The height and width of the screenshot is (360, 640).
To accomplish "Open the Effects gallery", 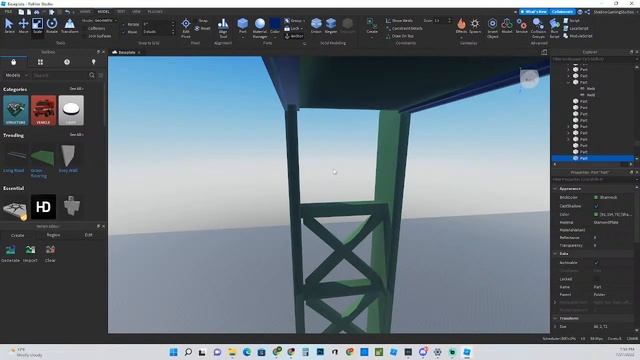I will coord(461,26).
